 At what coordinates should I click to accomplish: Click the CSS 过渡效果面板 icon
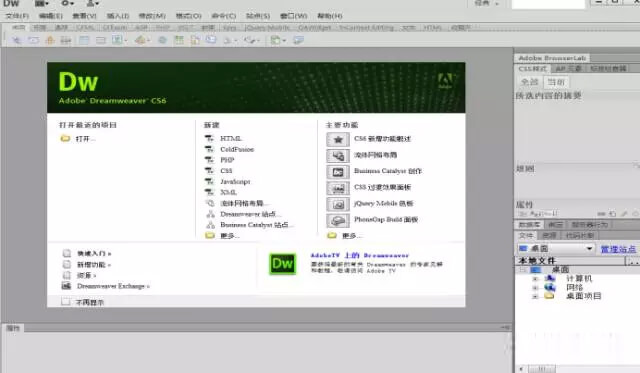pos(338,188)
